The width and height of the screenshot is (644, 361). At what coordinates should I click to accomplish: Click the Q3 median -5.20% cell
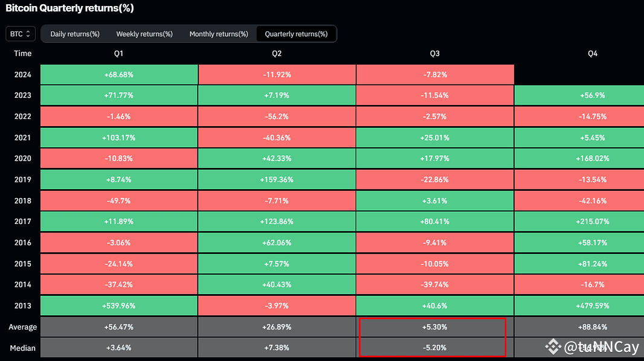coord(434,348)
